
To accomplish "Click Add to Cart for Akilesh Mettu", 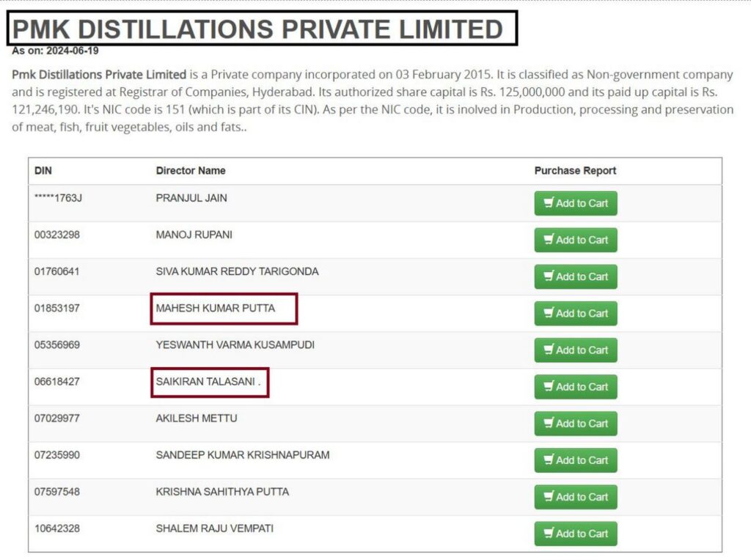I will coord(576,424).
